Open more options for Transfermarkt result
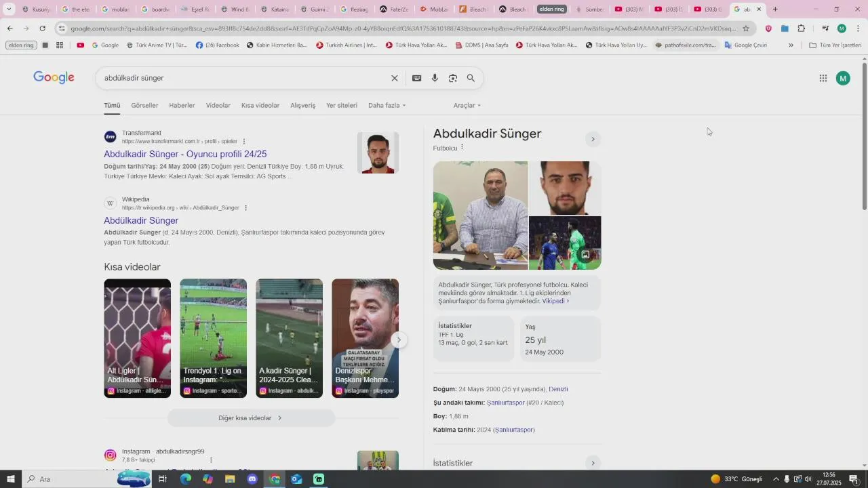Screen dimensions: 868x488 tap(244, 142)
